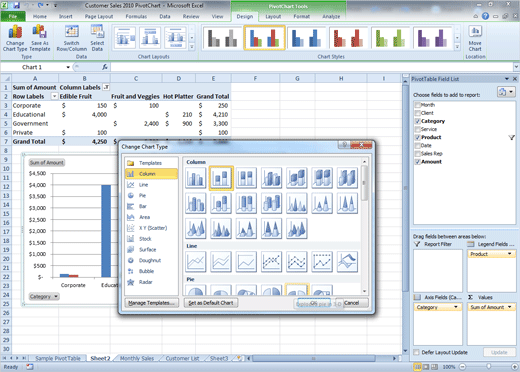This screenshot has width=520, height=372.
Task: Expand Chart Styles gallery more arrow
Action: (457, 47)
